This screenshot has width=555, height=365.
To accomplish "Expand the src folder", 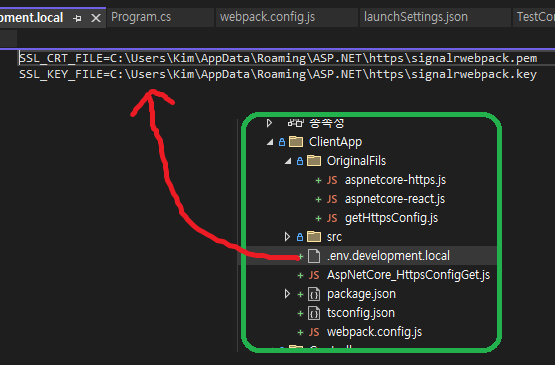I will point(287,236).
